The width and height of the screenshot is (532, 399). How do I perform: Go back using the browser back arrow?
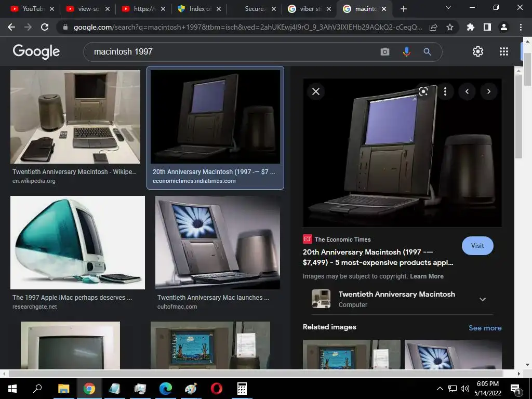click(11, 27)
